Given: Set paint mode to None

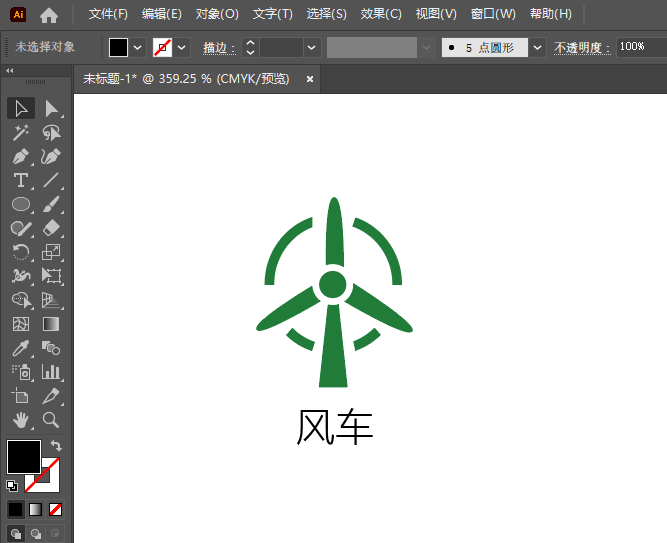Looking at the screenshot, I should click(55, 509).
